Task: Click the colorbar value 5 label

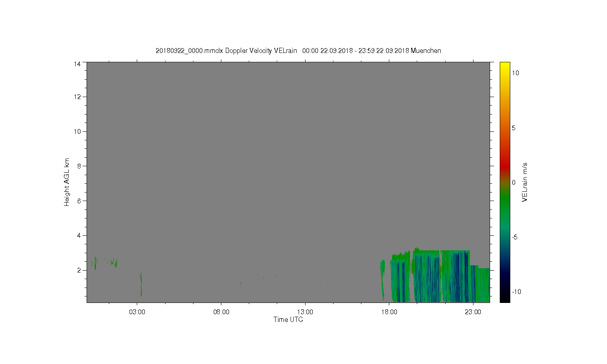Action: (514, 128)
